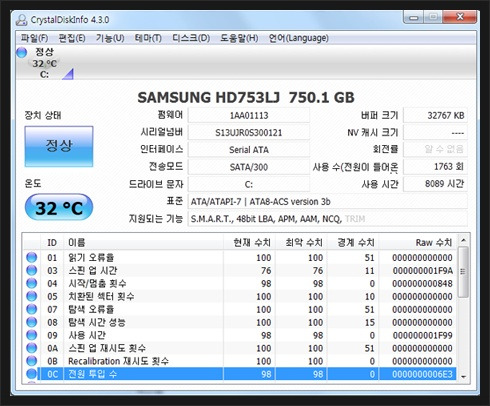The height and width of the screenshot is (406, 490).
Task: Click the 경계 수치 column header
Action: click(353, 242)
